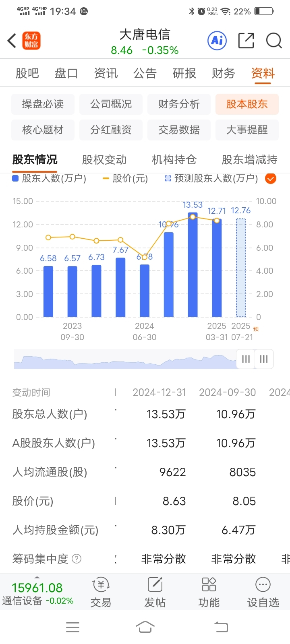Tap the 7.67 bar in the chart

[x=120, y=287]
